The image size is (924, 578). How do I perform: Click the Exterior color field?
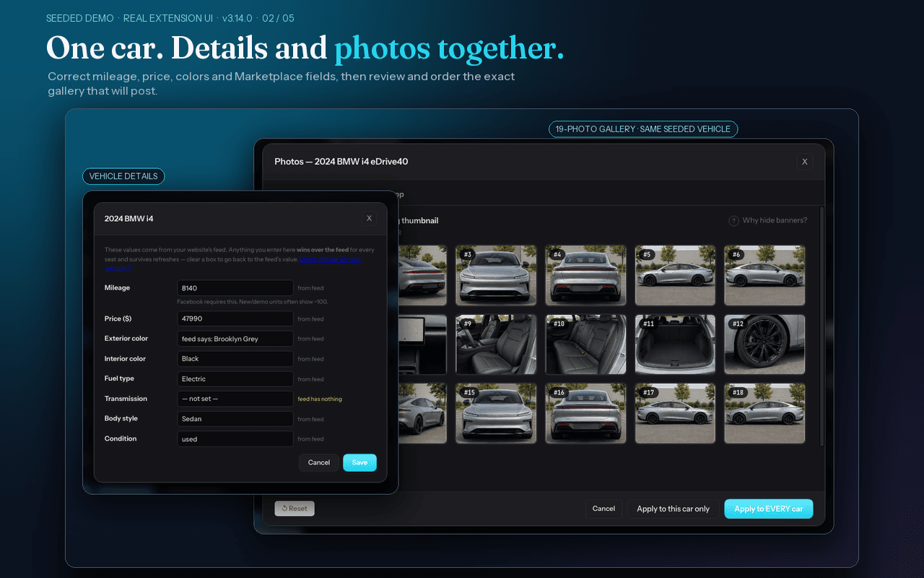click(235, 339)
